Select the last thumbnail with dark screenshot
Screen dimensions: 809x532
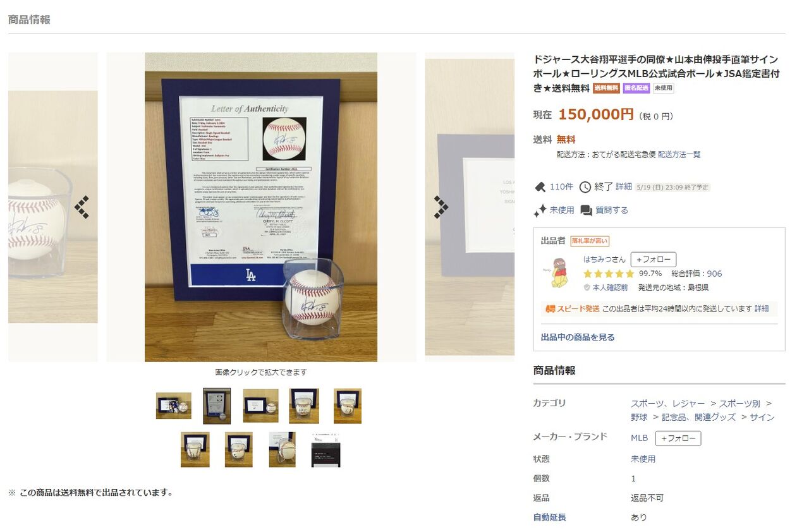tap(325, 449)
